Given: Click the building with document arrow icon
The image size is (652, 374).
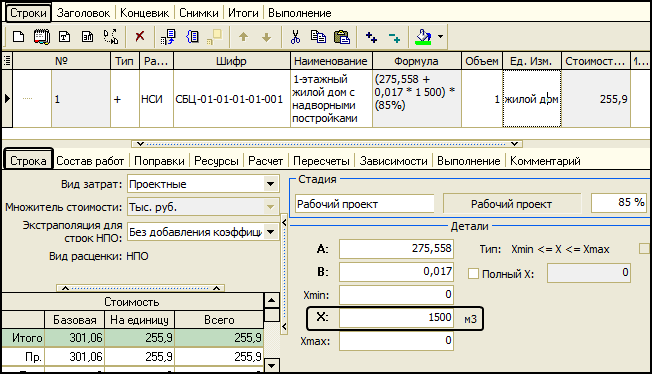Looking at the screenshot, I should pyautogui.click(x=168, y=37).
